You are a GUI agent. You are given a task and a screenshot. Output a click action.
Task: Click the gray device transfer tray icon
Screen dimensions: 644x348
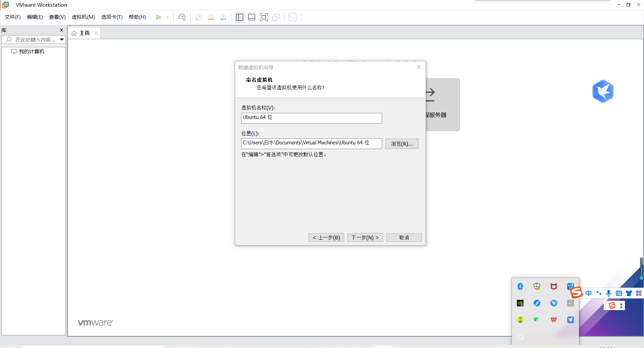click(x=571, y=303)
